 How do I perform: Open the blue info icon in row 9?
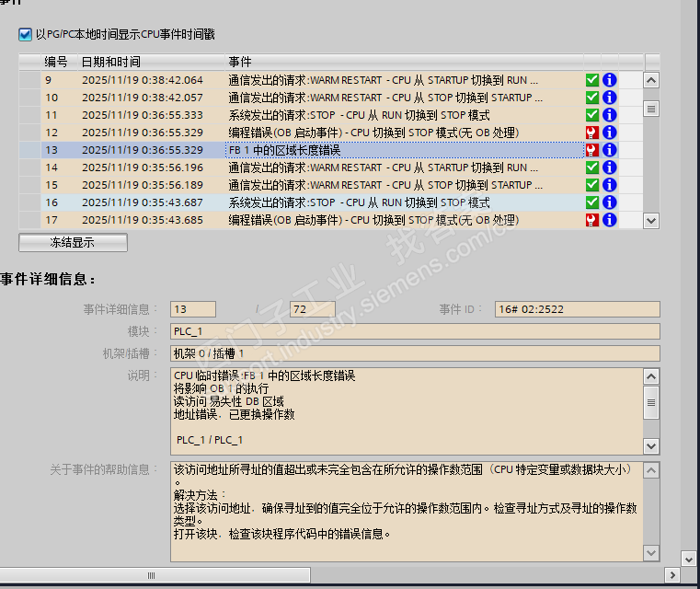click(609, 80)
